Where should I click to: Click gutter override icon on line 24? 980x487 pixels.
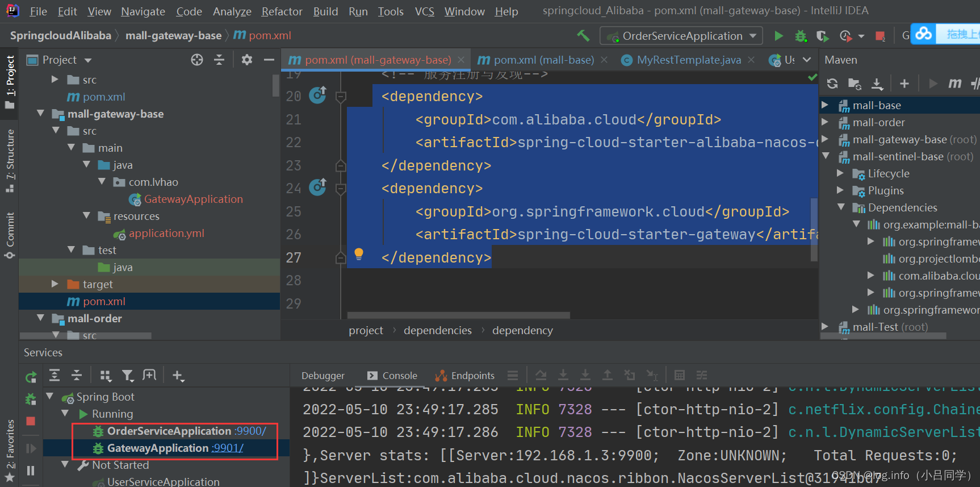click(x=317, y=187)
